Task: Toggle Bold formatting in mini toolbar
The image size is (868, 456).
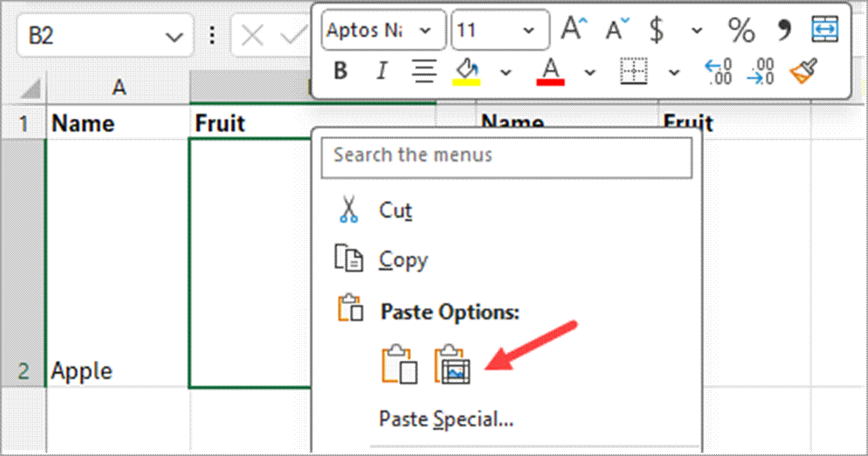Action: (341, 71)
